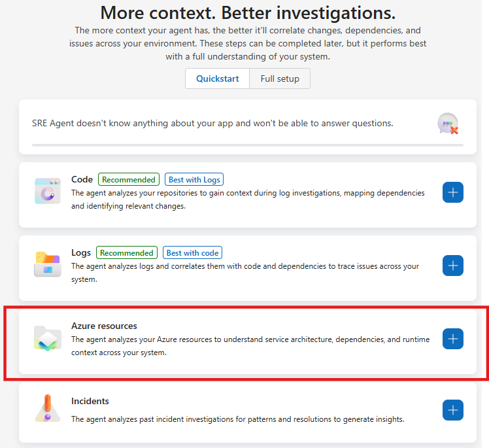The height and width of the screenshot is (448, 489).
Task: Add Logs using its plus button
Action: pyautogui.click(x=453, y=266)
